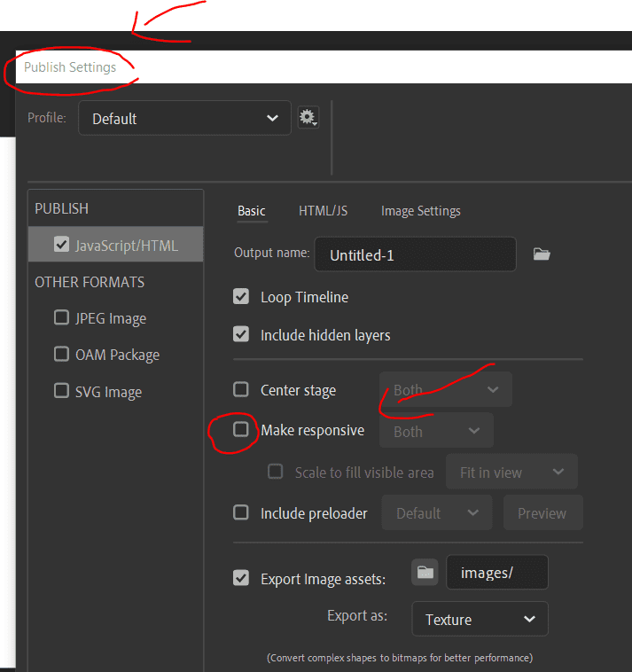
Task: Open Make responsive Both dropdown
Action: tap(436, 430)
